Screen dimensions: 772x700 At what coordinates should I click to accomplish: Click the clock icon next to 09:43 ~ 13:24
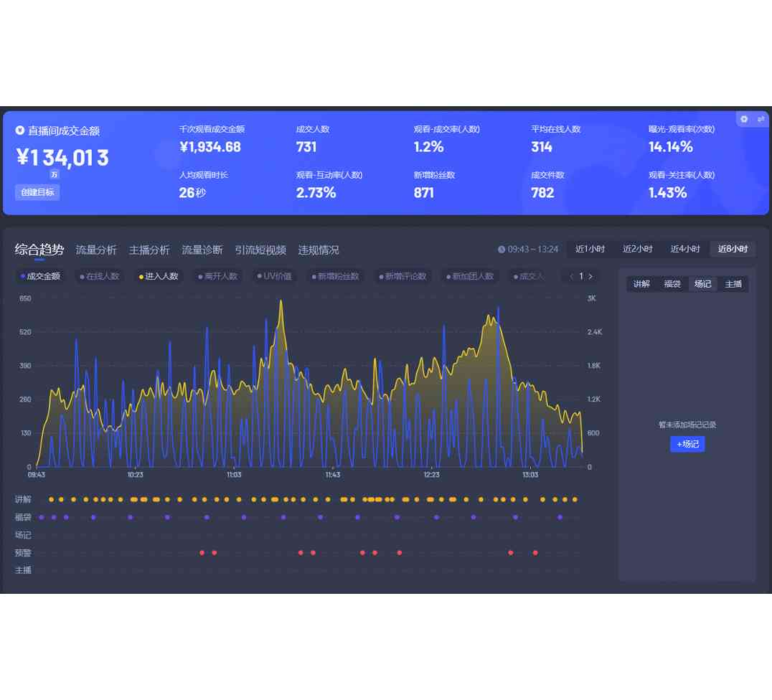click(502, 250)
